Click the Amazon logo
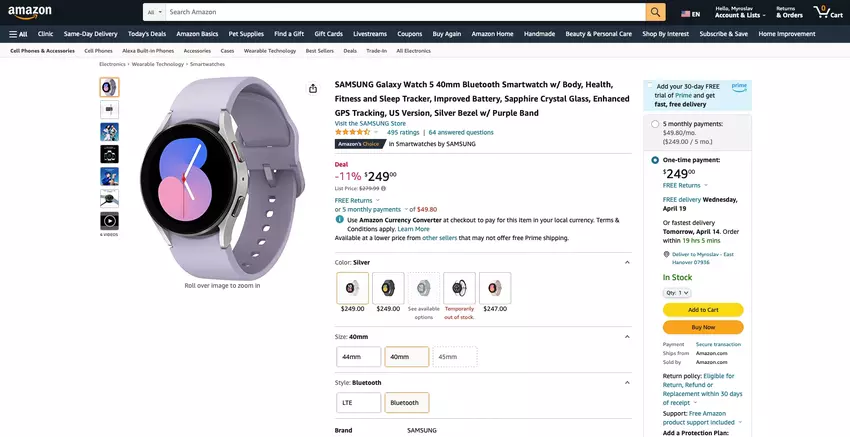 click(29, 12)
